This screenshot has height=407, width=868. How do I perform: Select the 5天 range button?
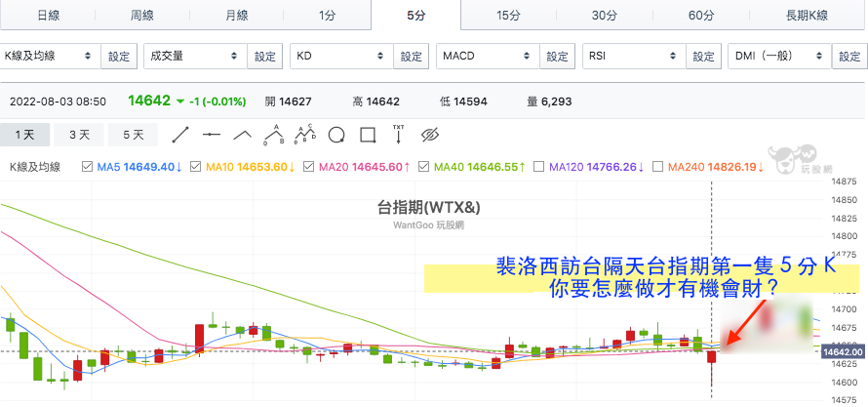point(133,135)
